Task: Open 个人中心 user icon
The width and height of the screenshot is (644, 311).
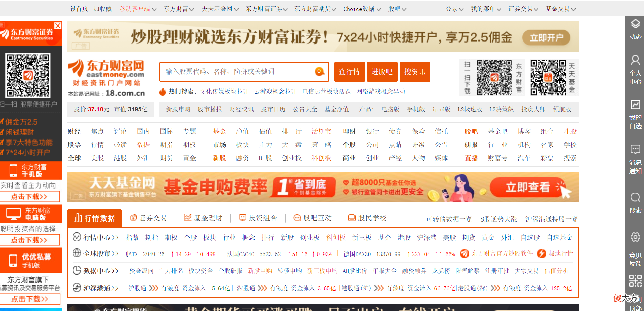Action: click(x=635, y=60)
